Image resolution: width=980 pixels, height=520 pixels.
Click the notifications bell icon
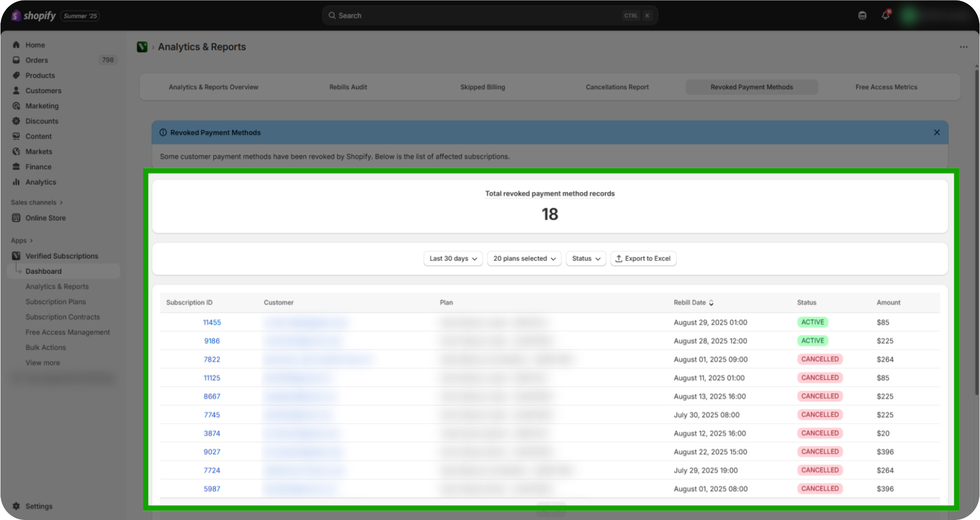[886, 15]
